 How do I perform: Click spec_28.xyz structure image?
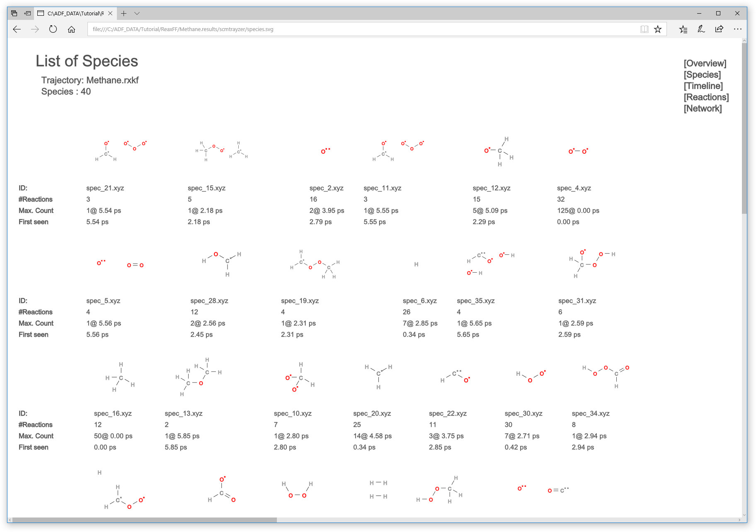(221, 264)
